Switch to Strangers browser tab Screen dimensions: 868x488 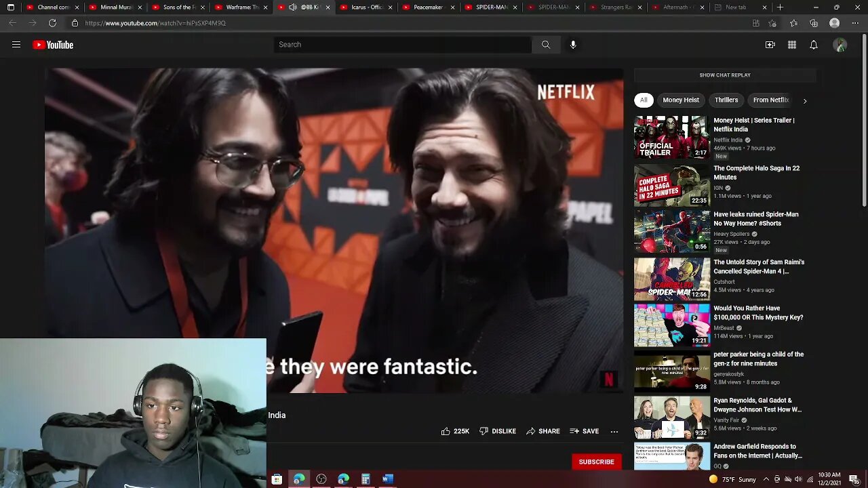pyautogui.click(x=615, y=7)
